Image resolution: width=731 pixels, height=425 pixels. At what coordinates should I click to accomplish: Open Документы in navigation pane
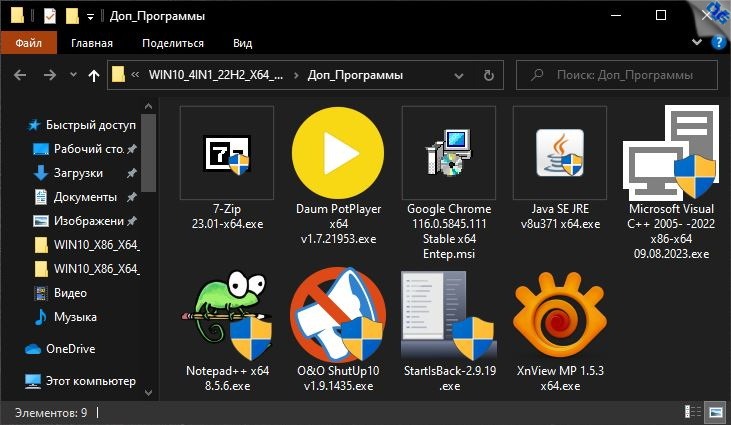(85, 197)
